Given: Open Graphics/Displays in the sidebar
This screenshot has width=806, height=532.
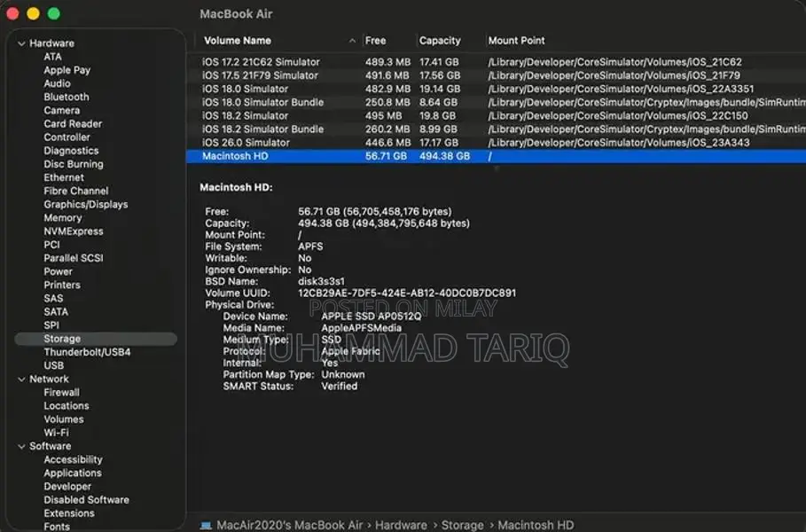Looking at the screenshot, I should click(86, 204).
